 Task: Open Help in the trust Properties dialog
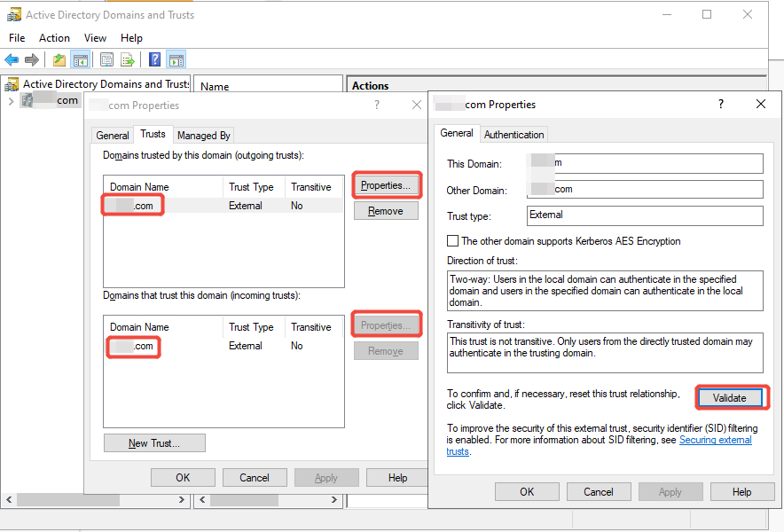pos(742,491)
